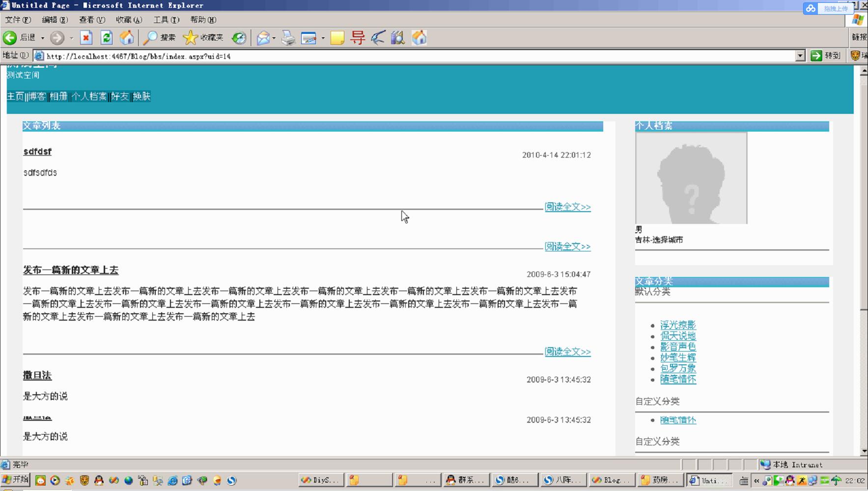Click the grey forward arrow button
868x491 pixels.
coord(57,38)
